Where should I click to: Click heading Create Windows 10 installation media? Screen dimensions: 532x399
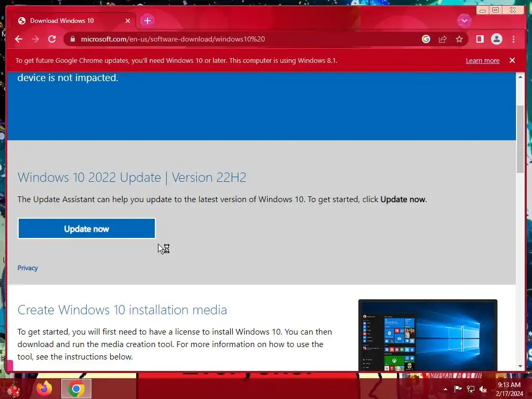coord(122,310)
